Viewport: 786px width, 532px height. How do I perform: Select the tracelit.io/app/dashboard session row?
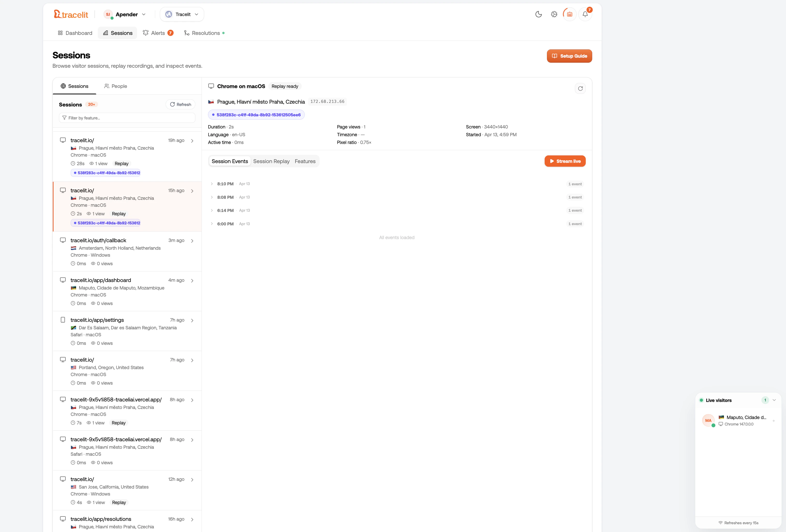[127, 291]
